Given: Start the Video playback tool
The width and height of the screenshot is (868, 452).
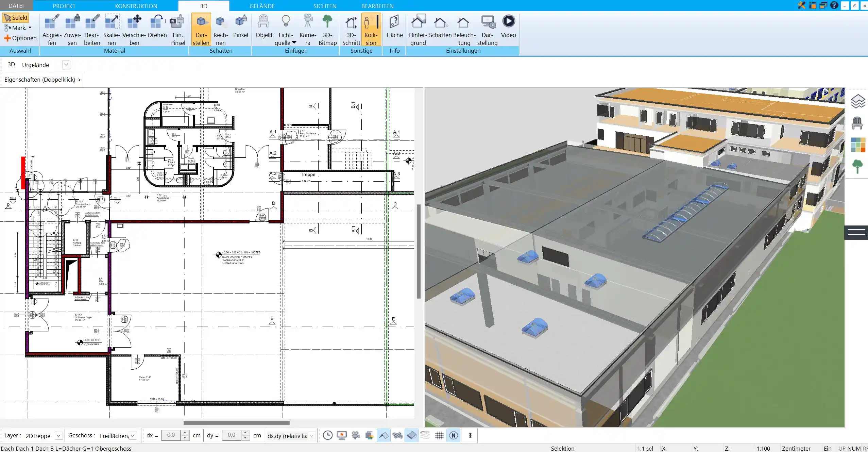Looking at the screenshot, I should click(508, 27).
